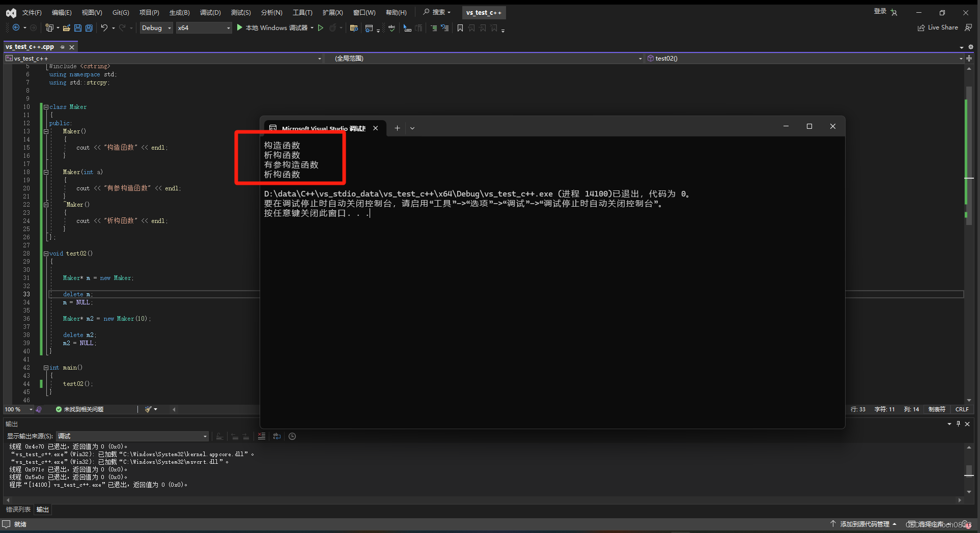Collapse the int main() code block

point(46,368)
